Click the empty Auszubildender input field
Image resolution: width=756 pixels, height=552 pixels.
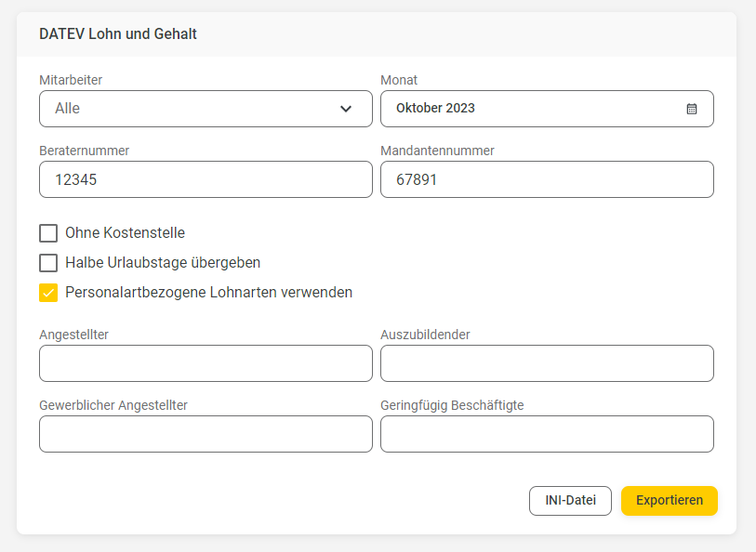547,363
